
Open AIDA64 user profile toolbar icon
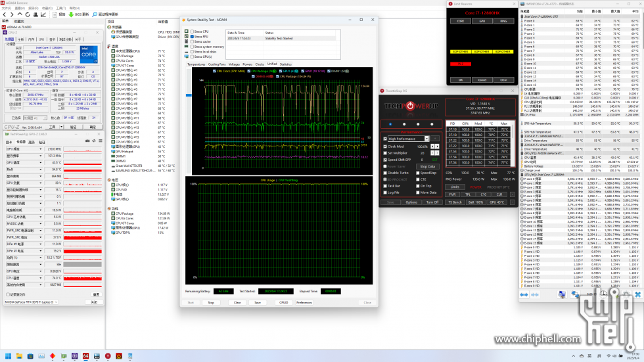(35, 14)
